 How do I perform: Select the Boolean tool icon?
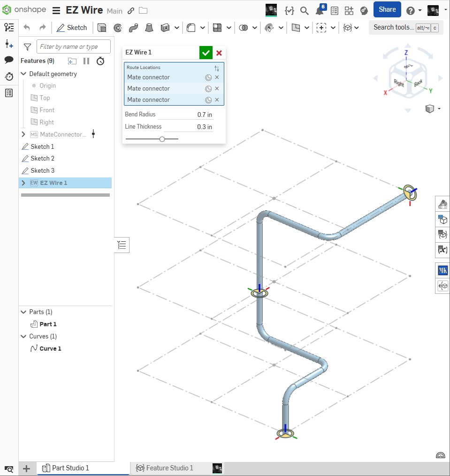[244, 28]
